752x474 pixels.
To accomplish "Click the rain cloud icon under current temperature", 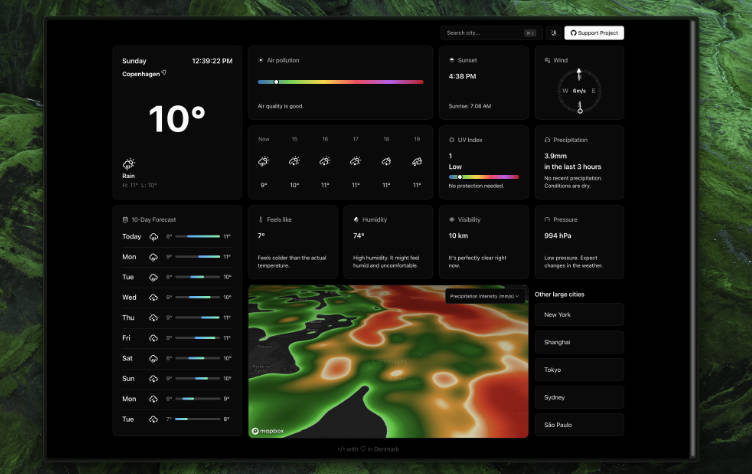I will [x=129, y=164].
